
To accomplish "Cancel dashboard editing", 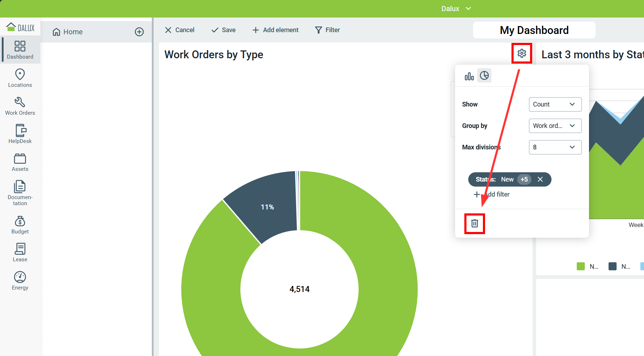I will tap(180, 30).
